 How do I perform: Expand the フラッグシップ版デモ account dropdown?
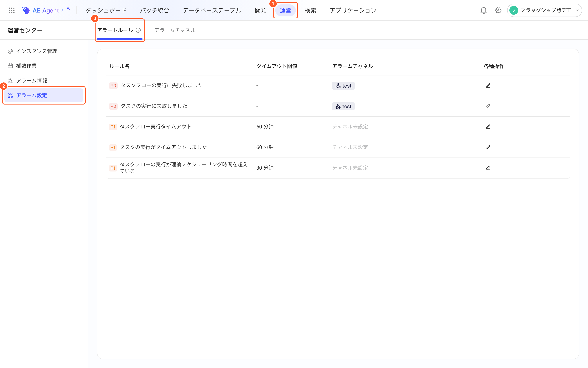pos(577,10)
